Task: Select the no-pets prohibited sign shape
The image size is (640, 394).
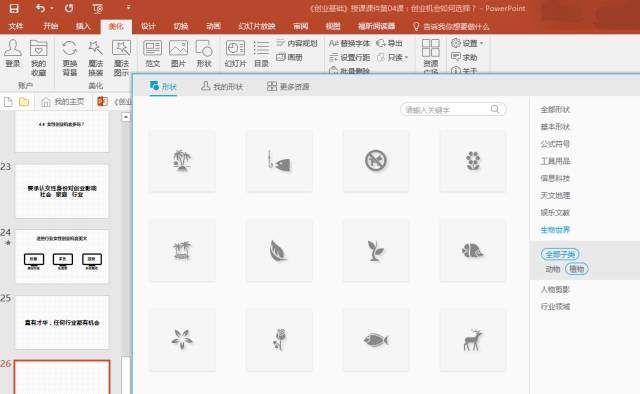Action: (376, 161)
